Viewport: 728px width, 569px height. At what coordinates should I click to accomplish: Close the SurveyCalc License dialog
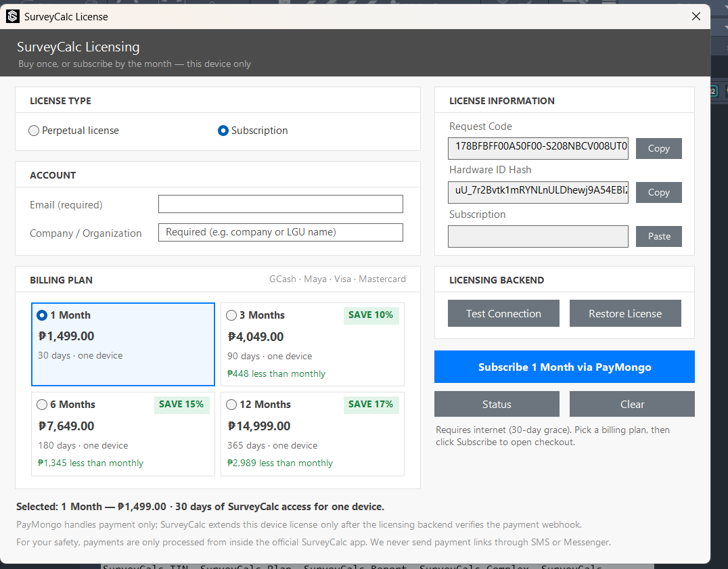[x=696, y=16]
